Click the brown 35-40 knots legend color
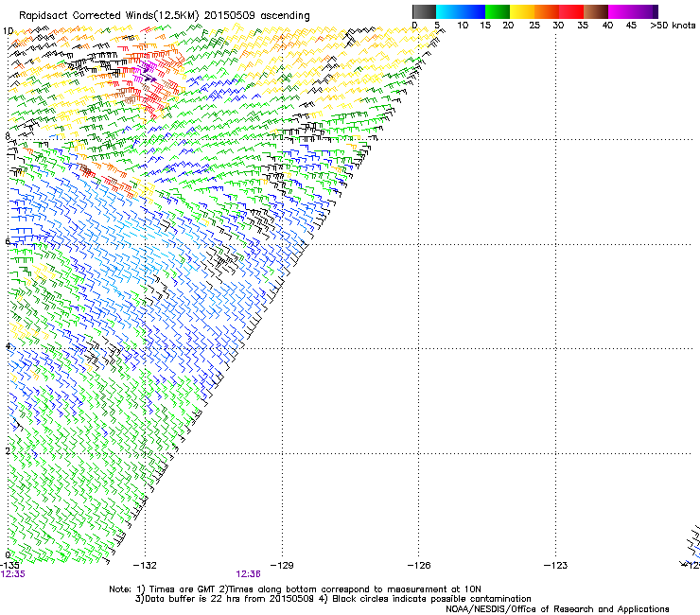This screenshot has width=700, height=615. coord(596,11)
